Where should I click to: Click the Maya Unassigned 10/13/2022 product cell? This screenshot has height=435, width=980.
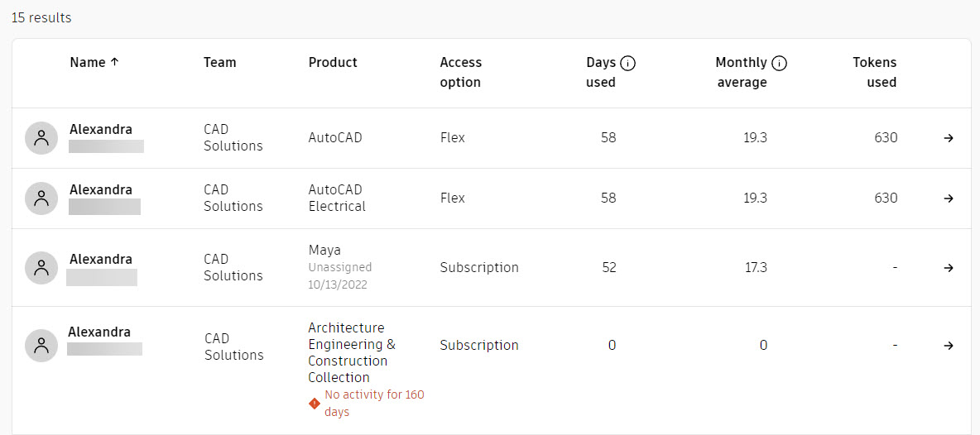pyautogui.click(x=340, y=267)
